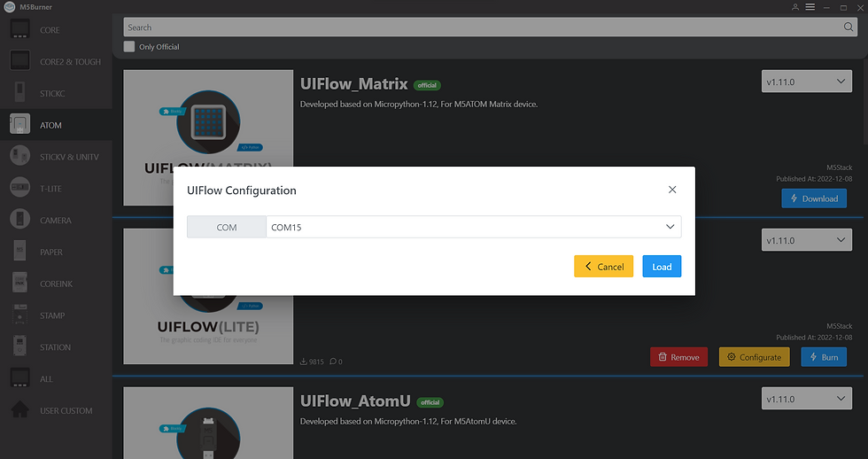This screenshot has width=868, height=459.
Task: Switch to the STATION category label
Action: pos(55,347)
